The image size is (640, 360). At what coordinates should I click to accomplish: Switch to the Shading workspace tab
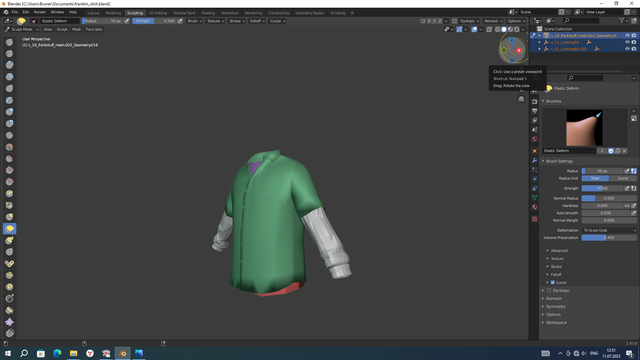[x=208, y=13]
